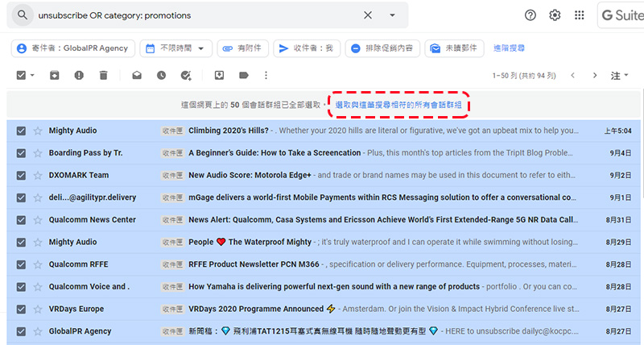
Task: Click the G Suite logo button
Action: coord(621,15)
